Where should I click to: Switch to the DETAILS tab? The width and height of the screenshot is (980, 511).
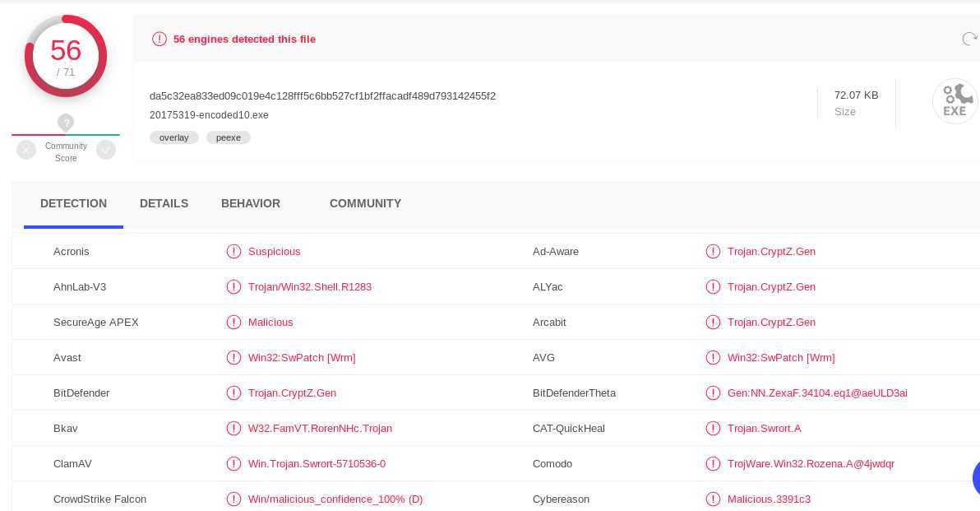[x=164, y=203]
